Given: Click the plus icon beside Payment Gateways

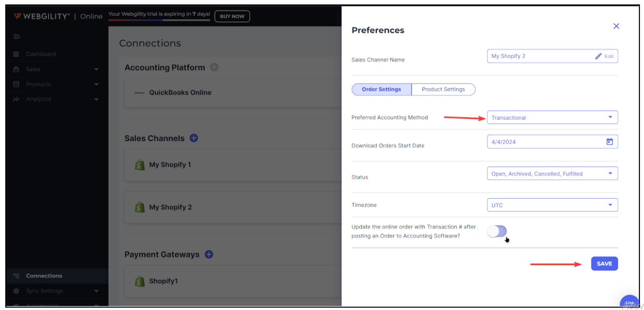Looking at the screenshot, I should [209, 254].
